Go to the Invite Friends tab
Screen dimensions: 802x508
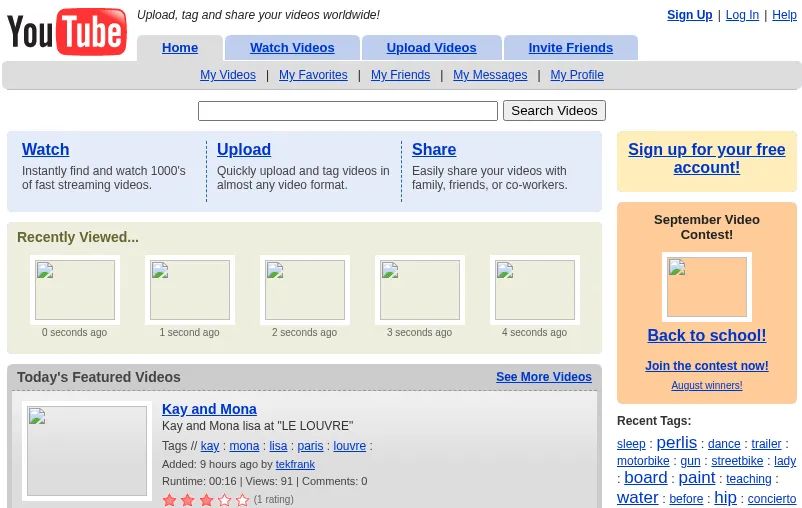571,48
